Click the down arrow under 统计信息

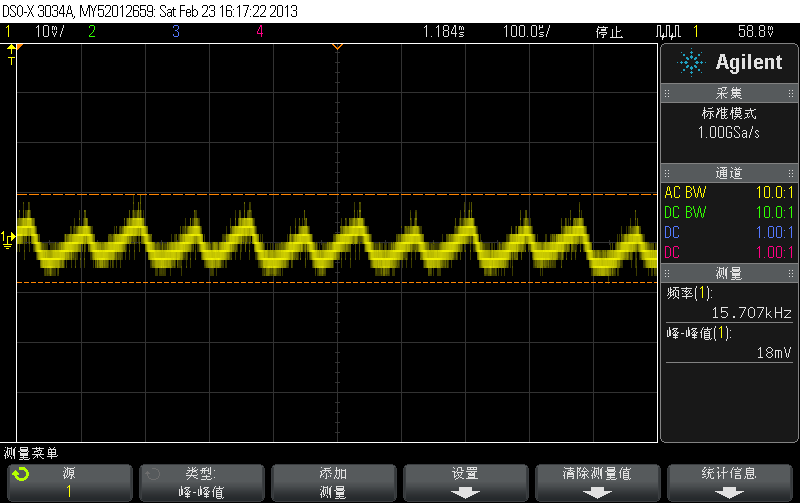tap(729, 493)
